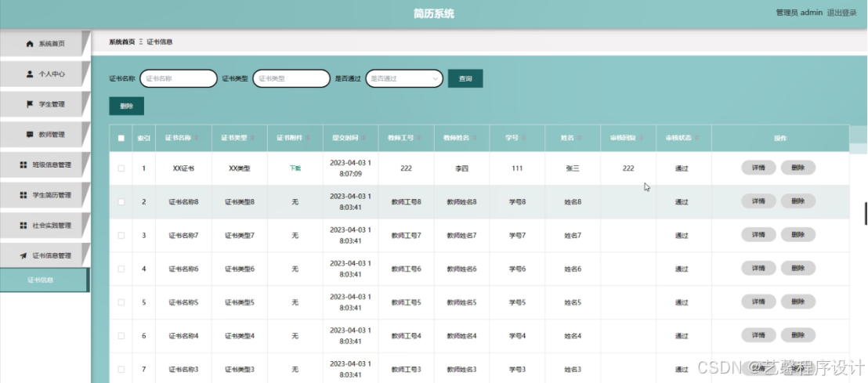Click 下载 link in XX证书 row

tap(295, 168)
